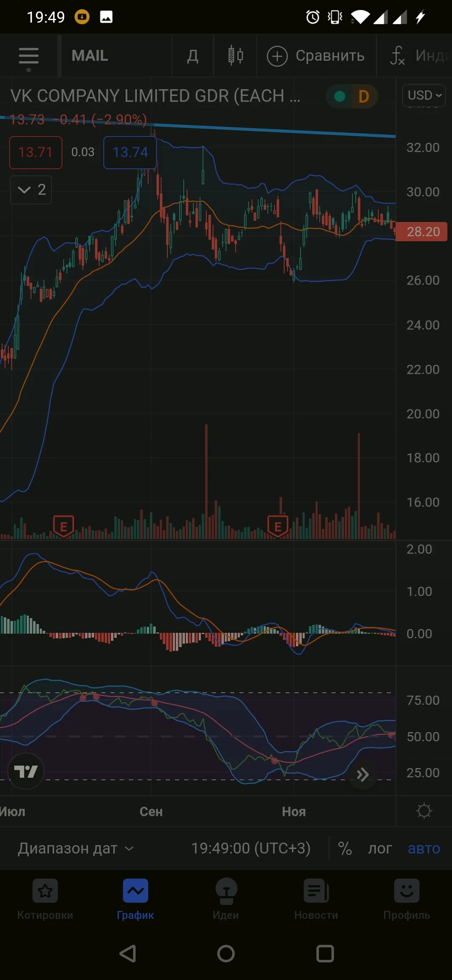Image resolution: width=452 pixels, height=980 pixels.
Task: Tap the 0.03 spread value
Action: [83, 152]
